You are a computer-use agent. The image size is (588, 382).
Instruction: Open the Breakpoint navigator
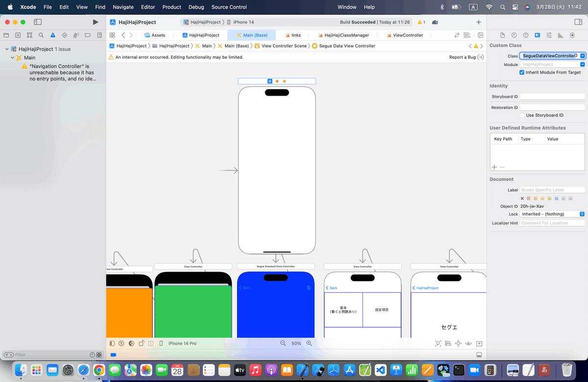(x=88, y=35)
